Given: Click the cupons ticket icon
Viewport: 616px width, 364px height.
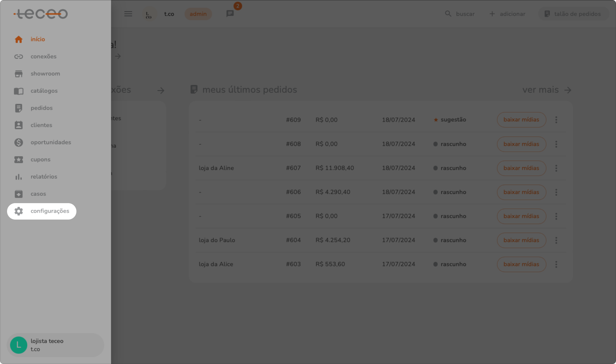Looking at the screenshot, I should [x=19, y=160].
